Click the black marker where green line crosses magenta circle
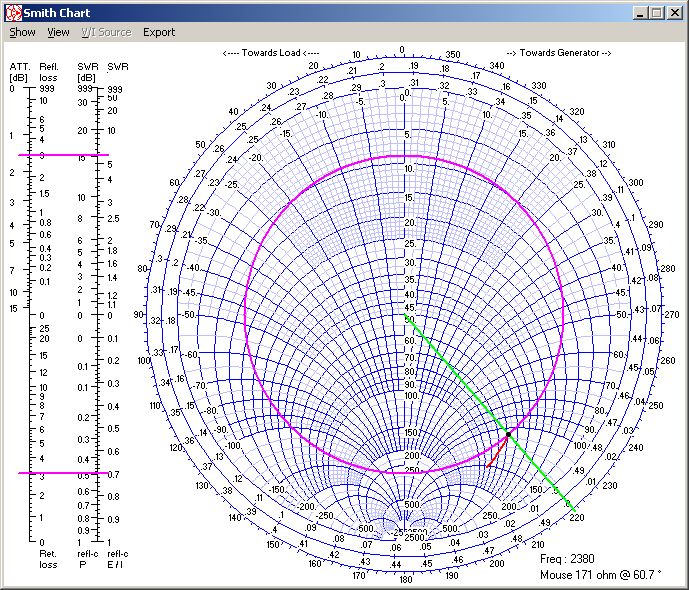The width and height of the screenshot is (689, 590). (x=509, y=433)
